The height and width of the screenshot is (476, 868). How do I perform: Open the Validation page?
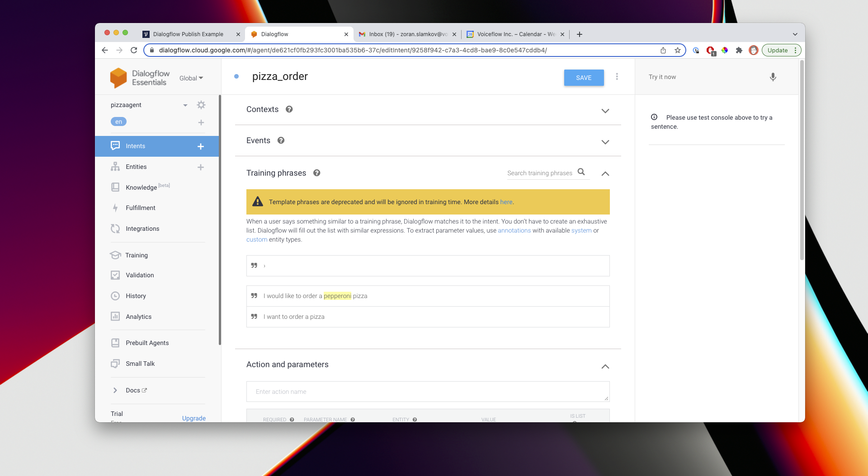click(140, 275)
